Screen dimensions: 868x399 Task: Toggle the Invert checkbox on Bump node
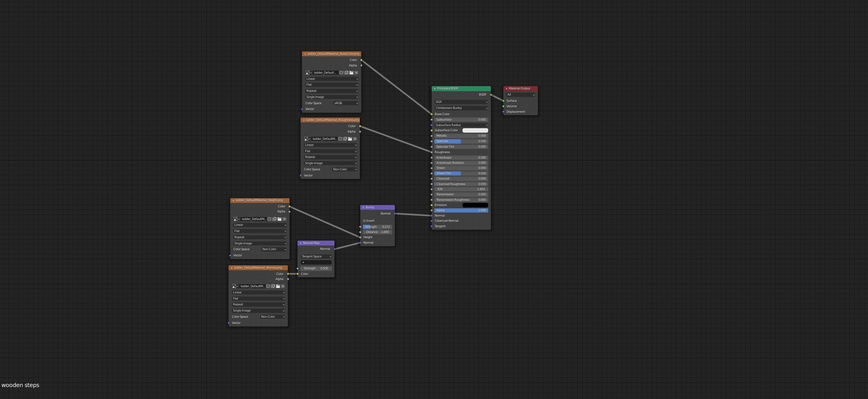click(x=364, y=221)
